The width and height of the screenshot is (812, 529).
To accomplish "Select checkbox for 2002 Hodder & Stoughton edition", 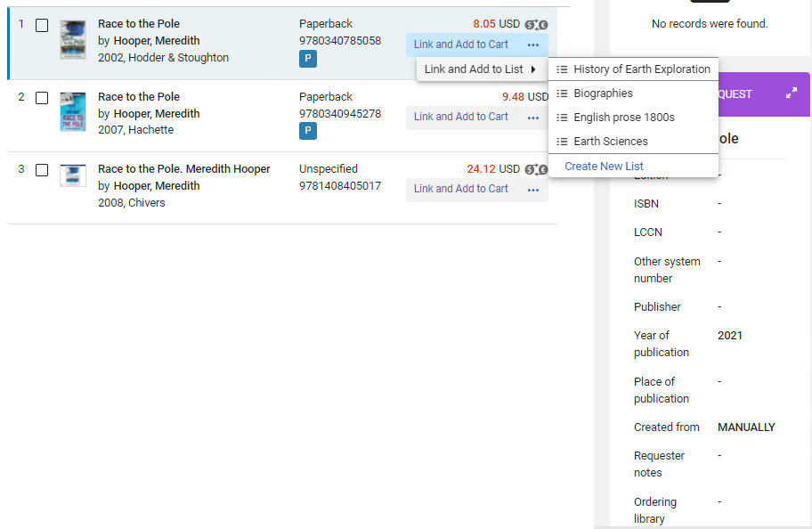I will coord(42,26).
